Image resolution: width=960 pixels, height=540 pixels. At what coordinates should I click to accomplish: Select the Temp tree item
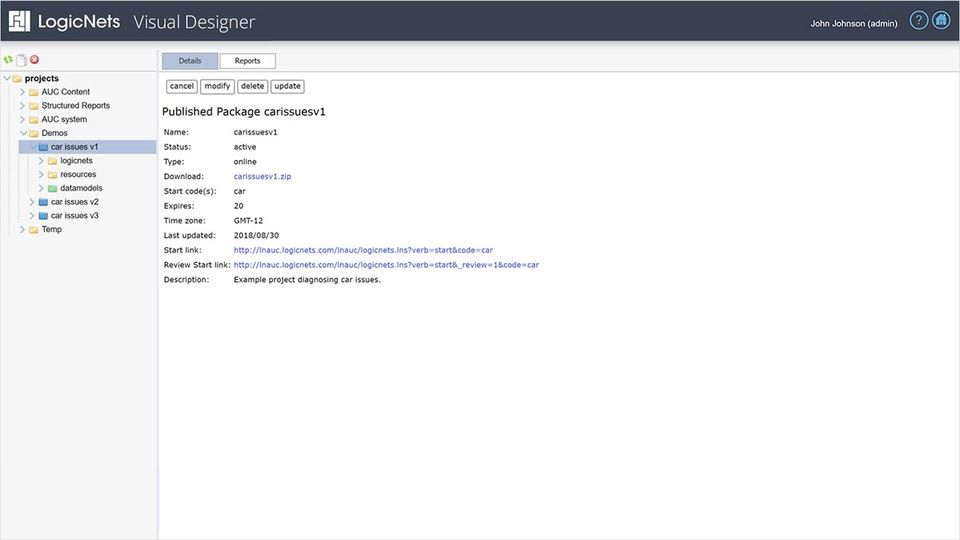[51, 230]
